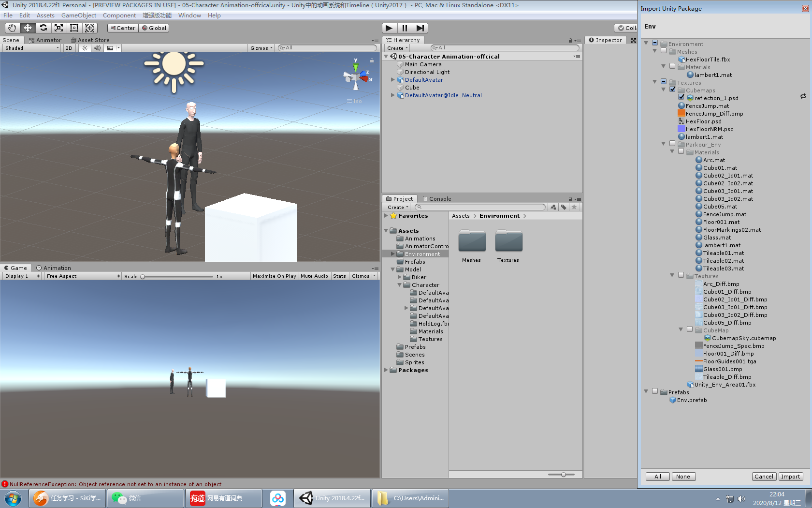Toggle scene effects image icon
This screenshot has width=812, height=508.
[x=110, y=48]
